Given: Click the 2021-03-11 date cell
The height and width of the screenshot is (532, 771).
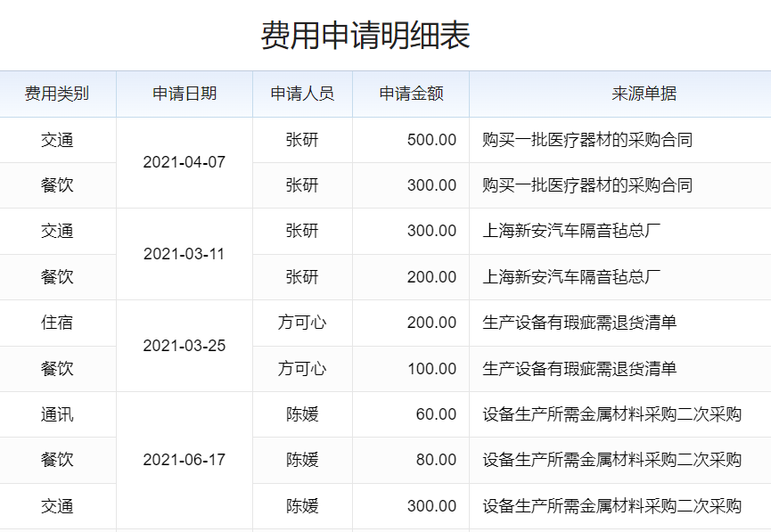Looking at the screenshot, I should point(184,254).
